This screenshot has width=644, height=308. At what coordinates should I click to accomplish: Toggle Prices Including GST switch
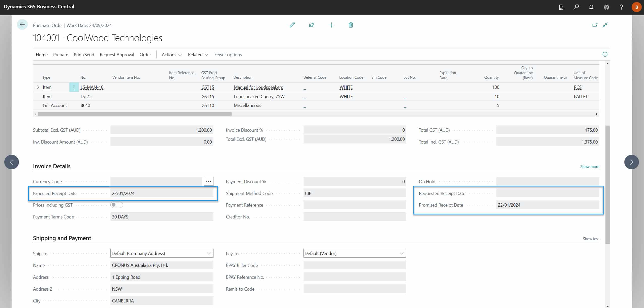(x=117, y=205)
